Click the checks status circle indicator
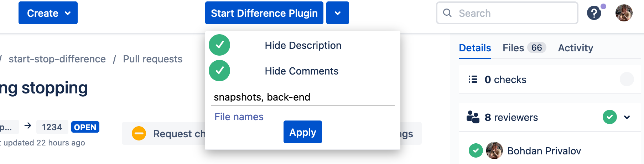 pyautogui.click(x=627, y=79)
